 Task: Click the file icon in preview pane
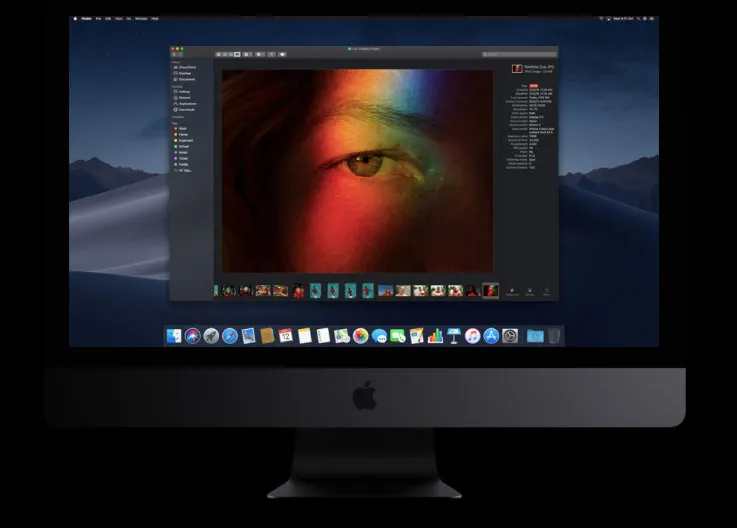517,69
